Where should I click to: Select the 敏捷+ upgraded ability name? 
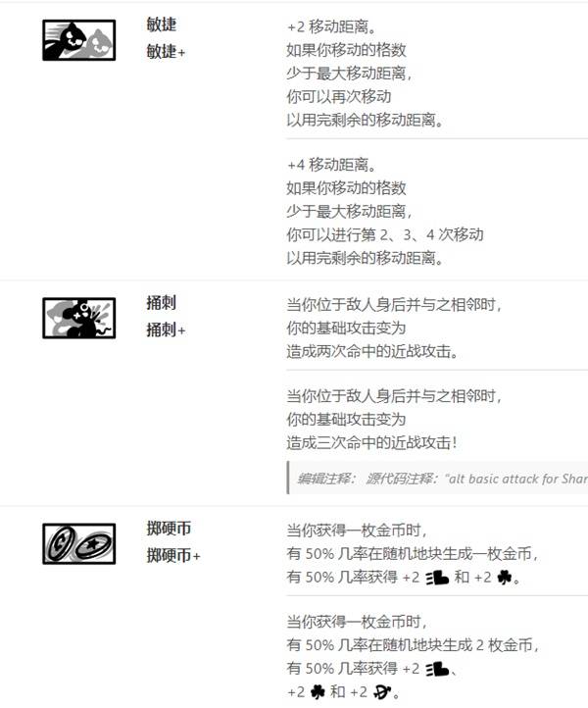click(x=166, y=51)
